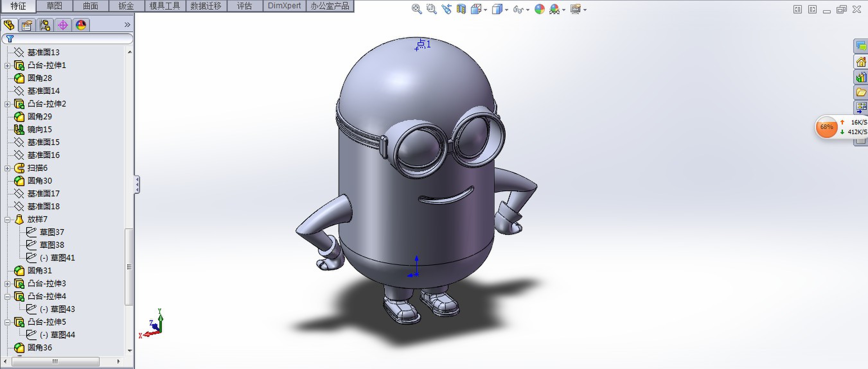Switch to the 模具工具 tab
868x369 pixels.
[165, 6]
